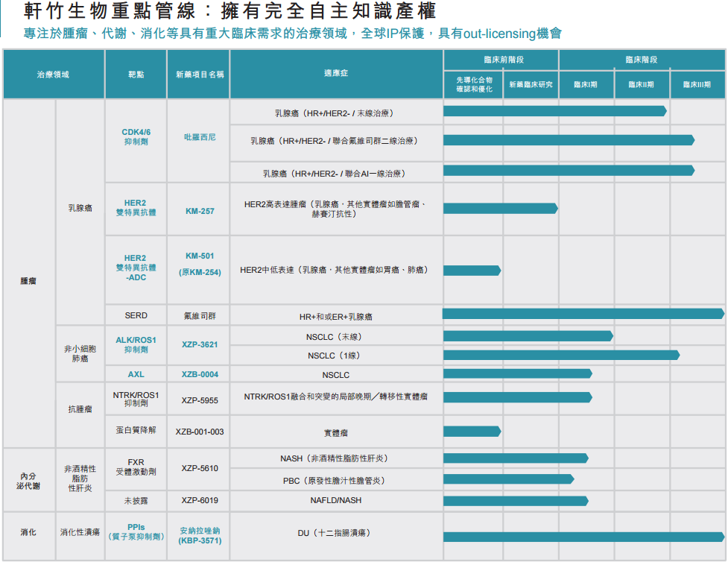This screenshot has width=728, height=562.
Task: Click the 蛋白質降解 target cell
Action: coord(136,430)
